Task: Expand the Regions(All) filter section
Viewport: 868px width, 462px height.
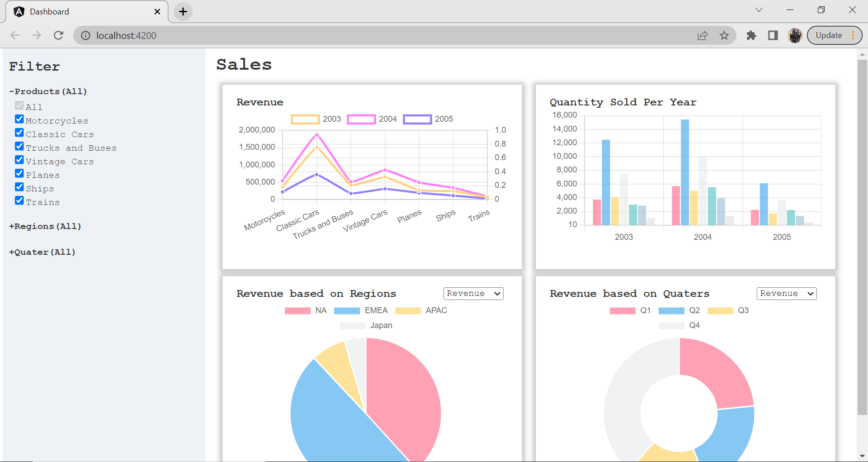Action: pos(45,226)
